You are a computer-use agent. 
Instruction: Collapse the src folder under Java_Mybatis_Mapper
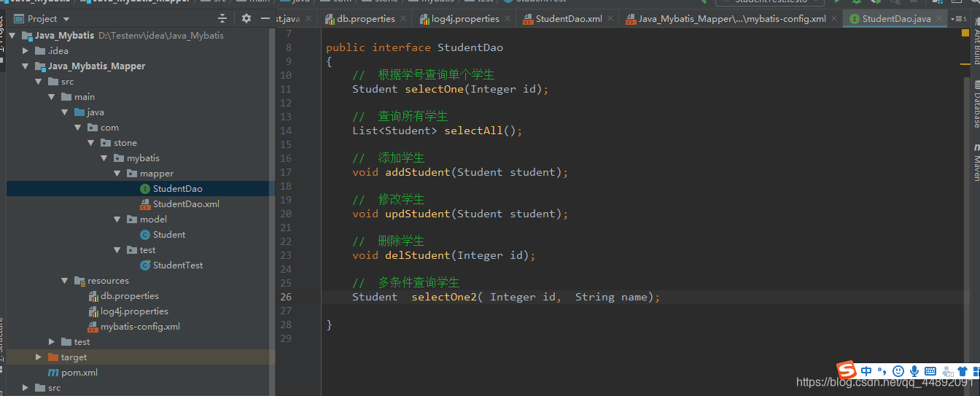[x=39, y=81]
